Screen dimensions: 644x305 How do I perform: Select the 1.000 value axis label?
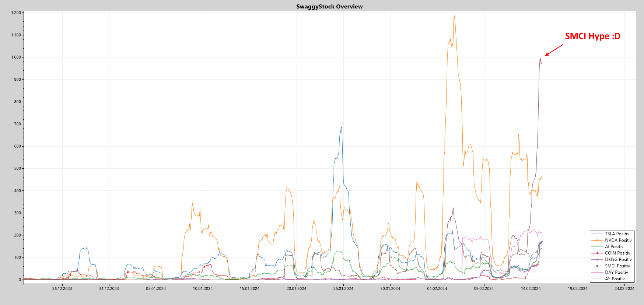click(16, 57)
